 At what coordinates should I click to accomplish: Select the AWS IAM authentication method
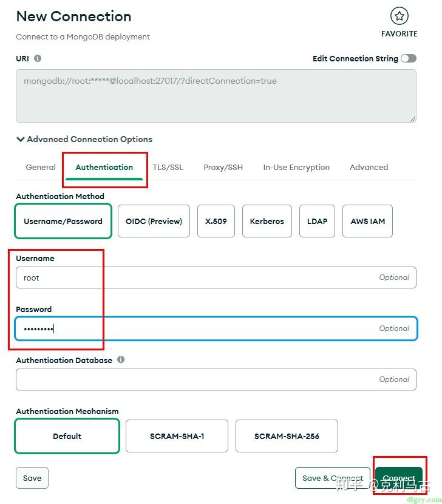click(367, 221)
